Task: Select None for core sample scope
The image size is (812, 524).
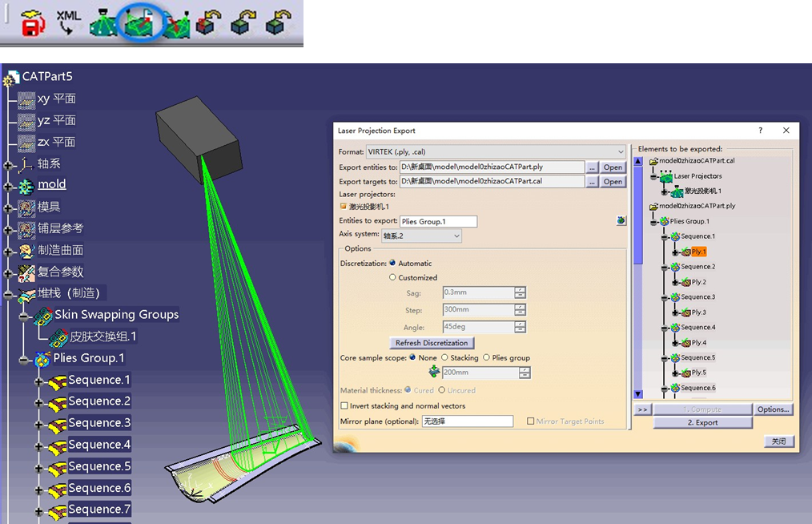Action: coord(412,357)
